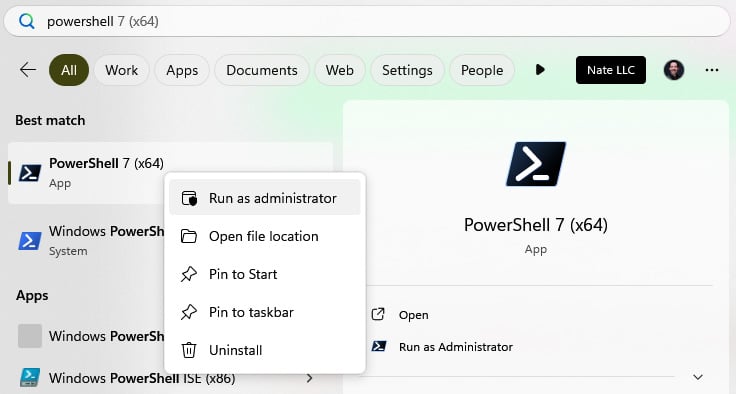
Task: Switch to the Work filter tab
Action: (x=122, y=70)
